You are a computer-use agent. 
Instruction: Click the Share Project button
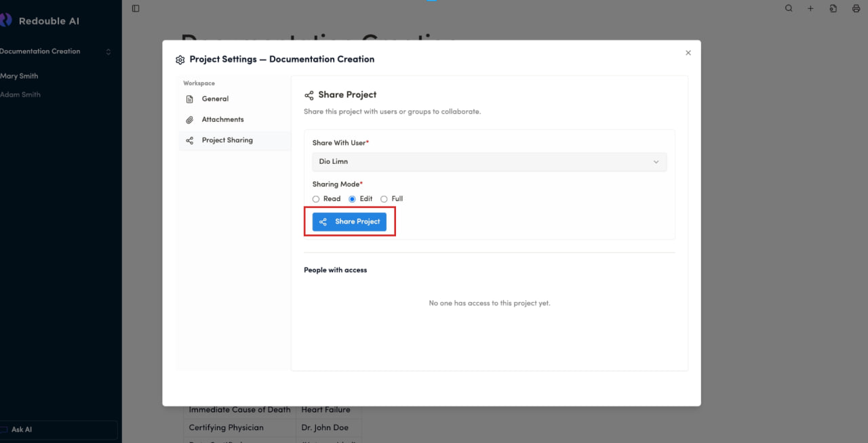pyautogui.click(x=349, y=221)
